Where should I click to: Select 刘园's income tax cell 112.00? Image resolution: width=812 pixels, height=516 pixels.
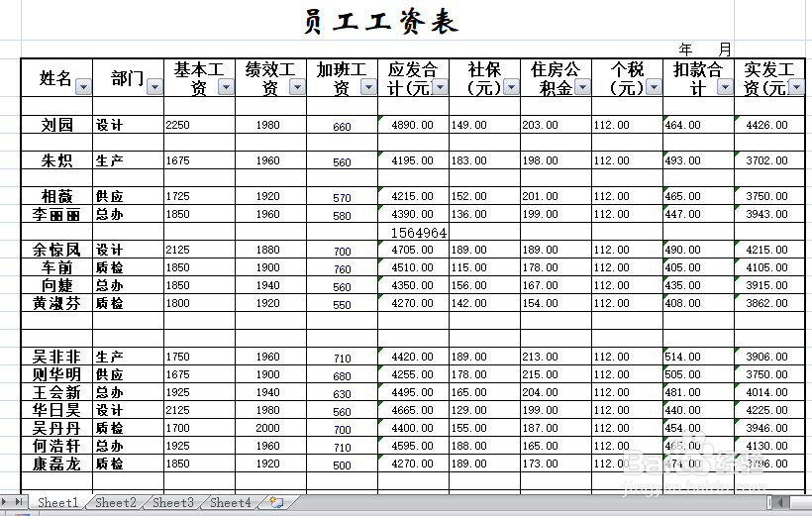point(627,125)
